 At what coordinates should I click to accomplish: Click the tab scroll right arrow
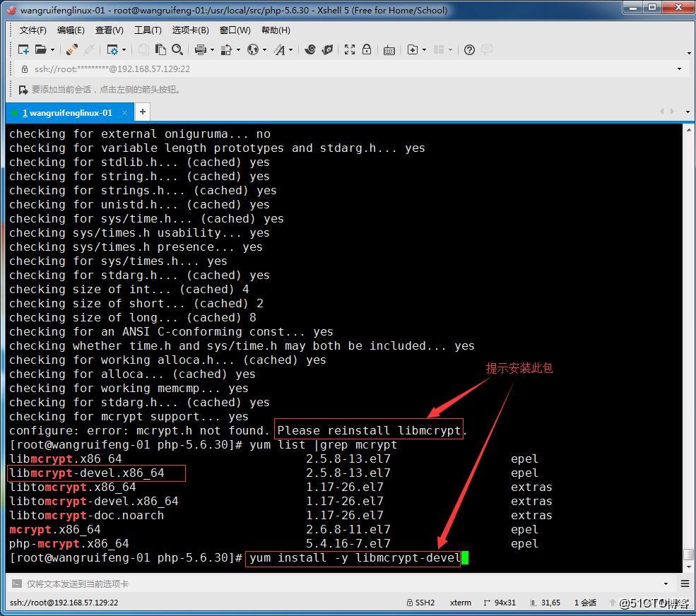point(673,112)
